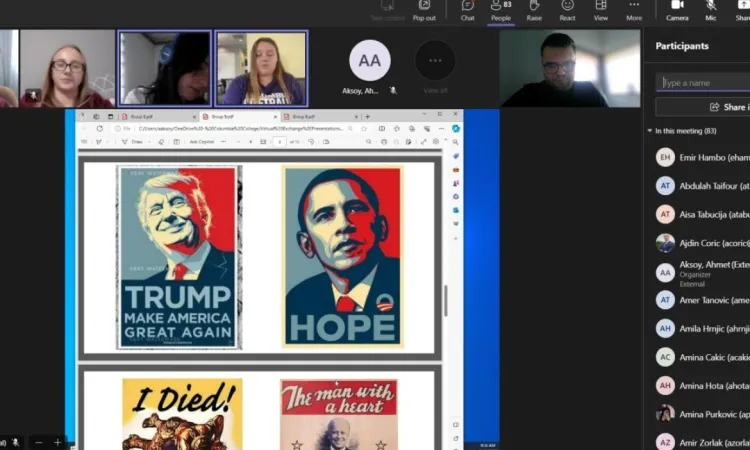This screenshot has width=750, height=450.
Task: Toggle the Mic mute
Action: [711, 9]
